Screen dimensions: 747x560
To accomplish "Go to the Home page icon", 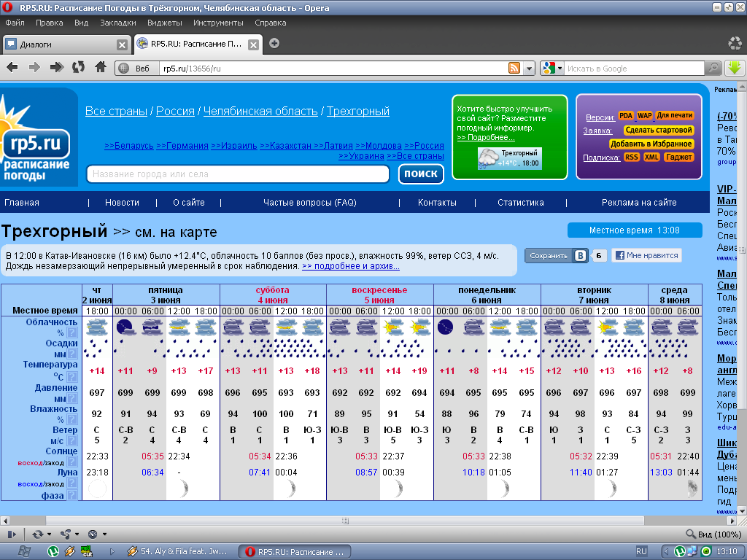I will 101,68.
